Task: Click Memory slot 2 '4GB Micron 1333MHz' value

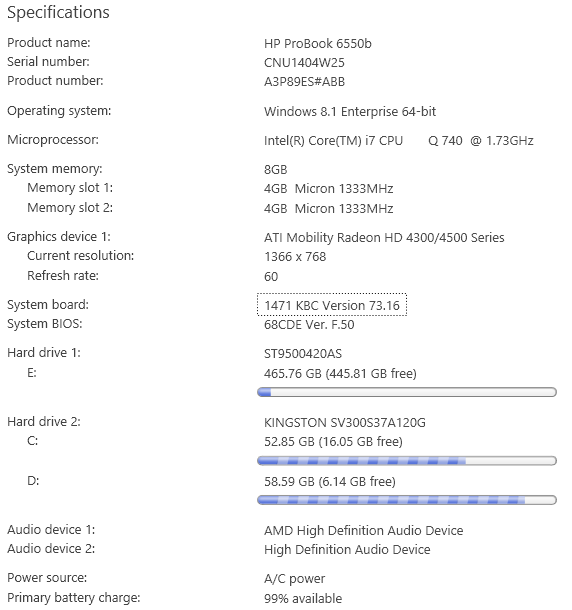Action: click(328, 209)
